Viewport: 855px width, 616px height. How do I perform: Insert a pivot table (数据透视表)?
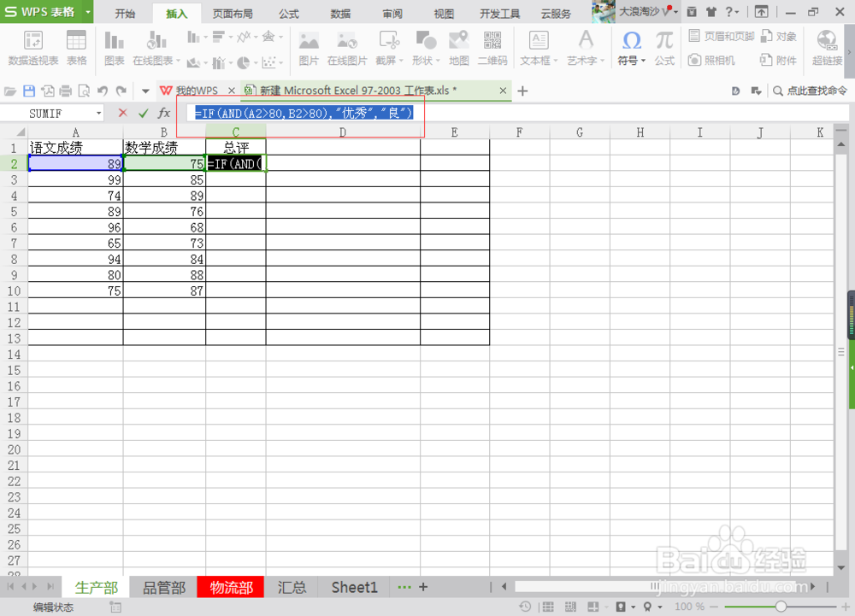tap(32, 47)
